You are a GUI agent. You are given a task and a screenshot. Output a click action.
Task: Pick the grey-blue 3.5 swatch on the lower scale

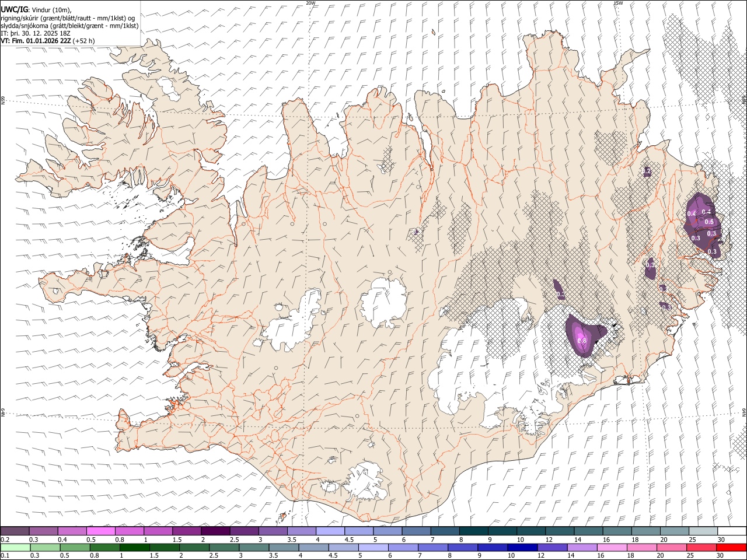(284, 547)
